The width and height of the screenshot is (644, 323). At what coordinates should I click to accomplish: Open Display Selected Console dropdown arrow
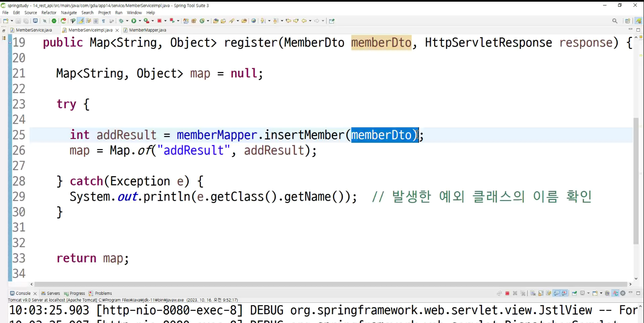point(588,293)
